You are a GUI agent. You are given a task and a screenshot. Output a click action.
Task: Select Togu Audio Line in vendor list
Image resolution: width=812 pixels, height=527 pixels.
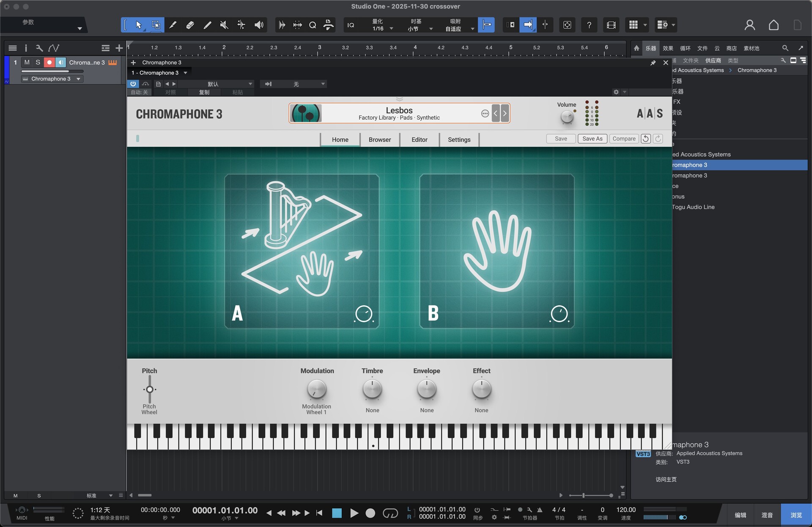coord(694,207)
